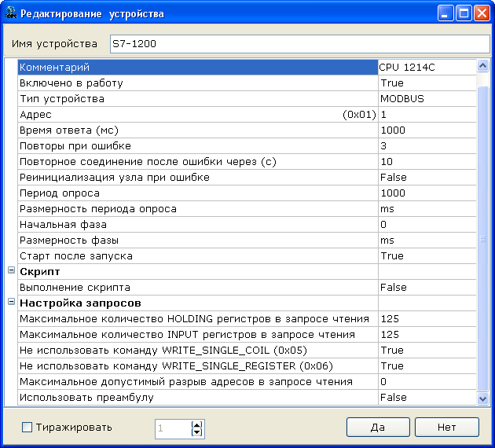
Task: Click value 125 of INPUT регистров
Action: click(427, 335)
